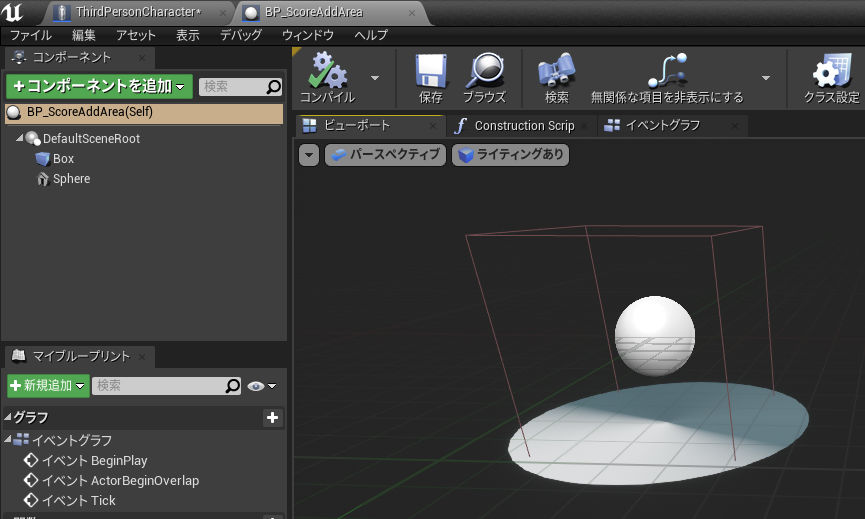865x519 pixels.
Task: Select the BP_ScoreAddArea document tab
Action: pyautogui.click(x=313, y=12)
